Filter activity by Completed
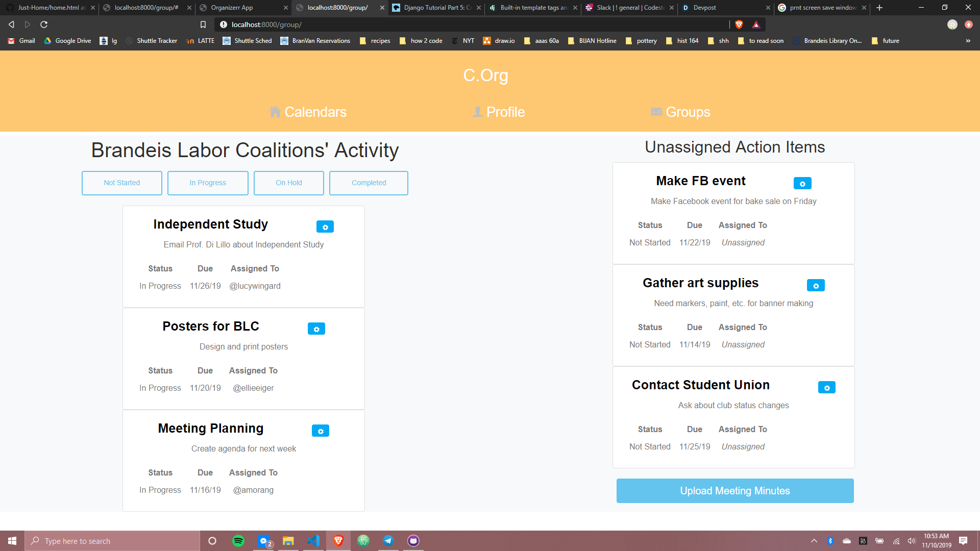 tap(369, 183)
